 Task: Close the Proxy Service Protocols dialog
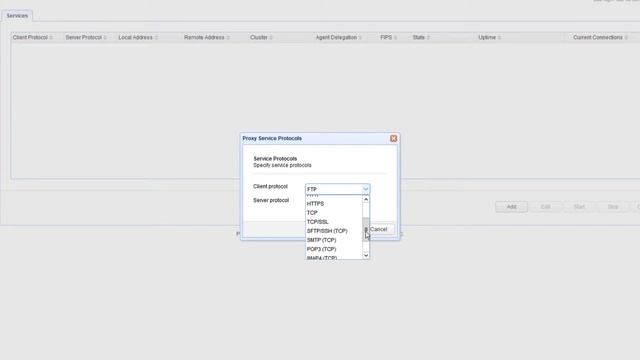(393, 138)
